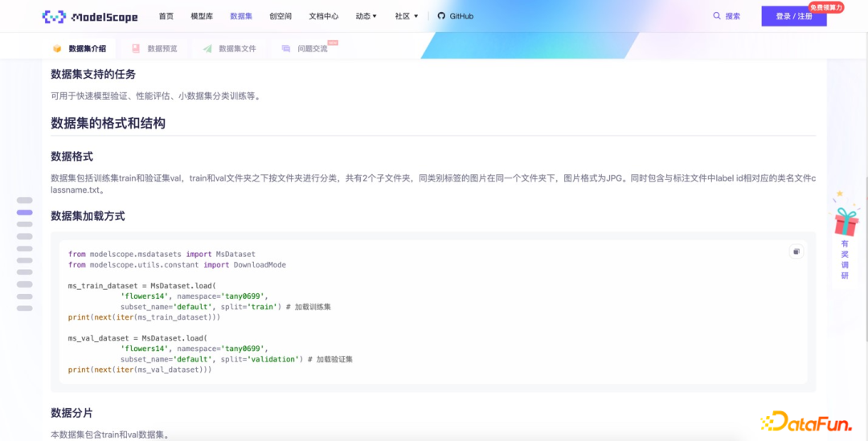The width and height of the screenshot is (868, 441).
Task: Click the 数据预览 tab icon
Action: pyautogui.click(x=136, y=49)
